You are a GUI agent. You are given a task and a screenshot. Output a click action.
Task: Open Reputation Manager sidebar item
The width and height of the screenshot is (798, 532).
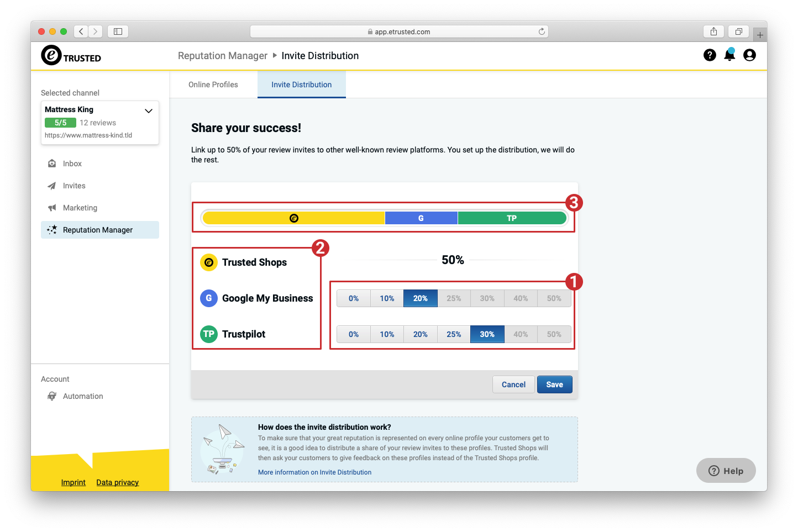click(100, 230)
